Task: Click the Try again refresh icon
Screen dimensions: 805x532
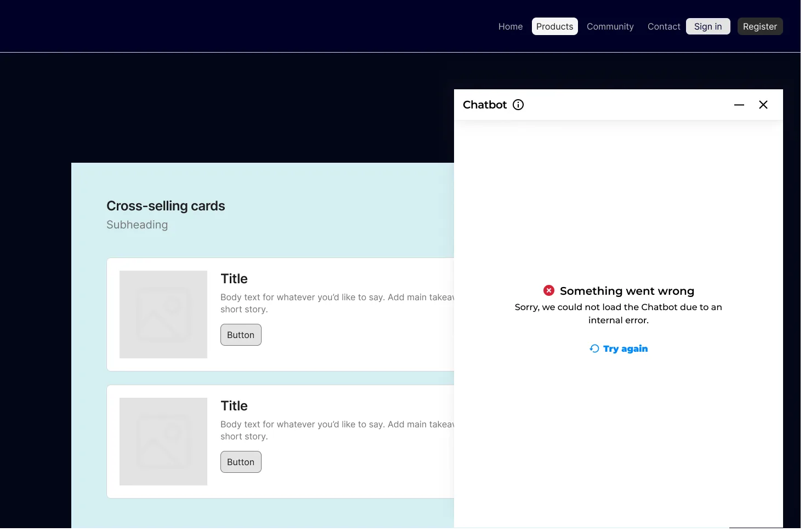Action: coord(594,348)
